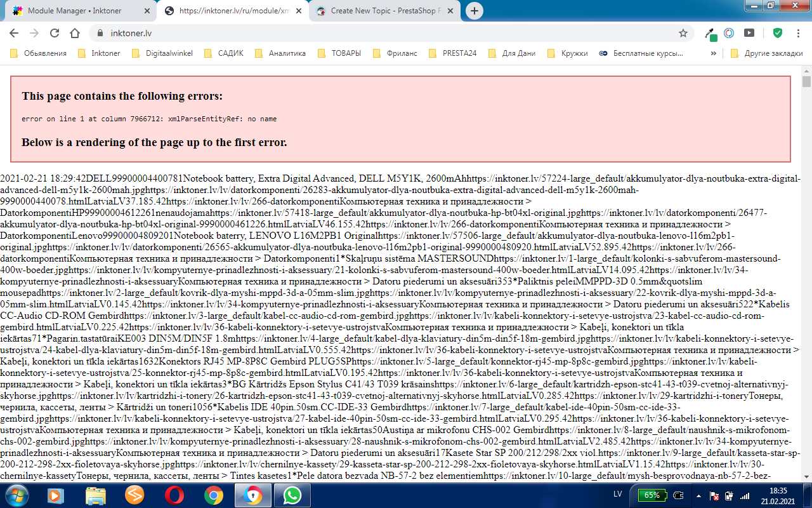
Task: Click the scrollbar down arrow
Action: coord(806,476)
